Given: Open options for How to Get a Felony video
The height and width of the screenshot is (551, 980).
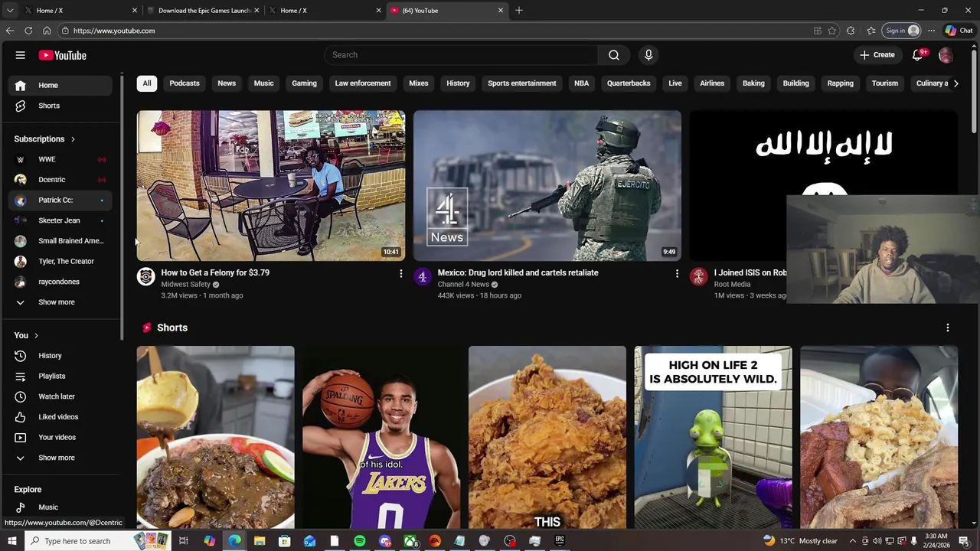Looking at the screenshot, I should click(400, 273).
